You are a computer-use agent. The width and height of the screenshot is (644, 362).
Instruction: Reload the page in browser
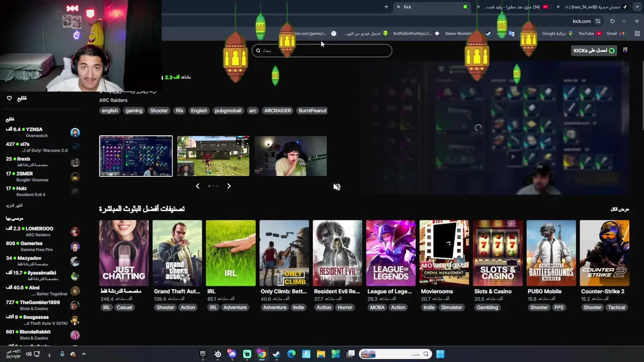pyautogui.click(x=612, y=21)
